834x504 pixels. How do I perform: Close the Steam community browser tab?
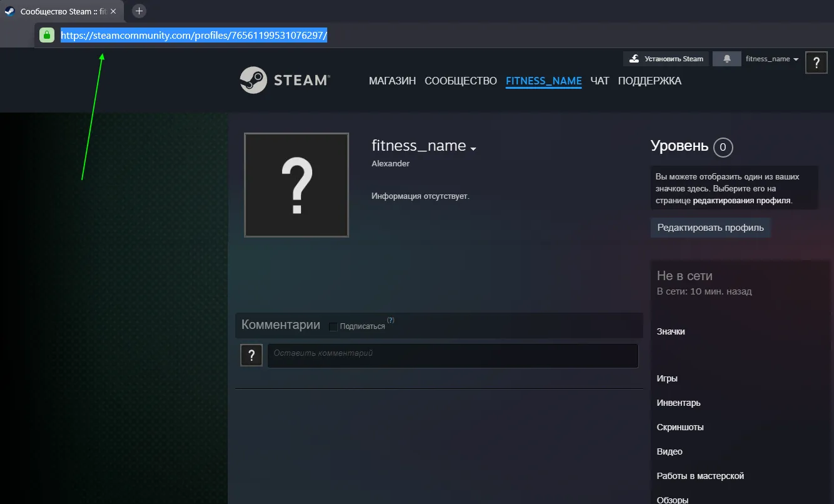113,11
